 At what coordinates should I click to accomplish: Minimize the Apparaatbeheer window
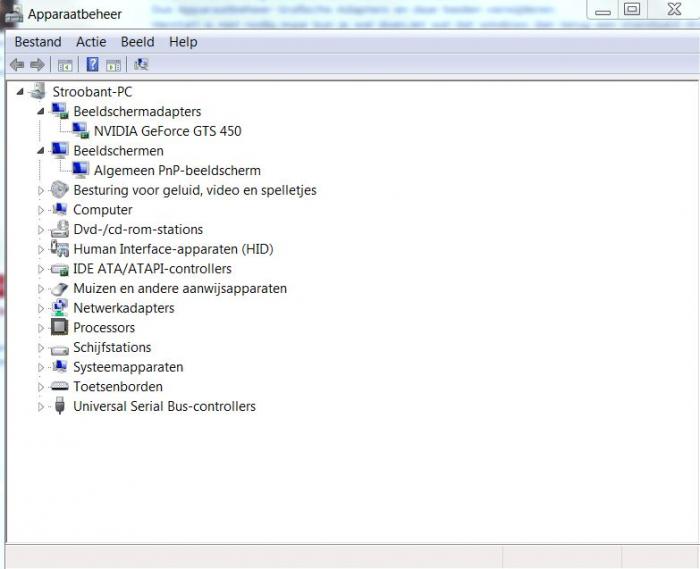(x=603, y=10)
